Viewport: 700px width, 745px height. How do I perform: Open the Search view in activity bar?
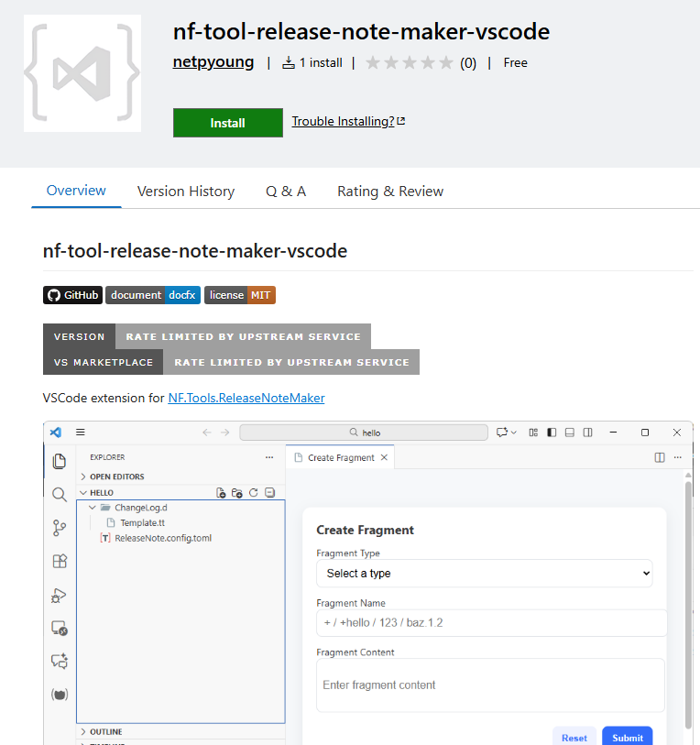(x=60, y=495)
